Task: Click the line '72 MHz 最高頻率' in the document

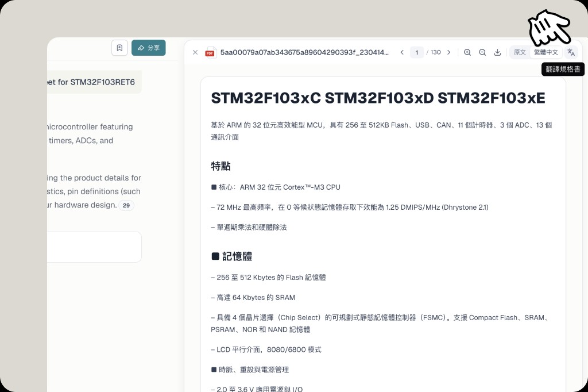Action: (350, 207)
